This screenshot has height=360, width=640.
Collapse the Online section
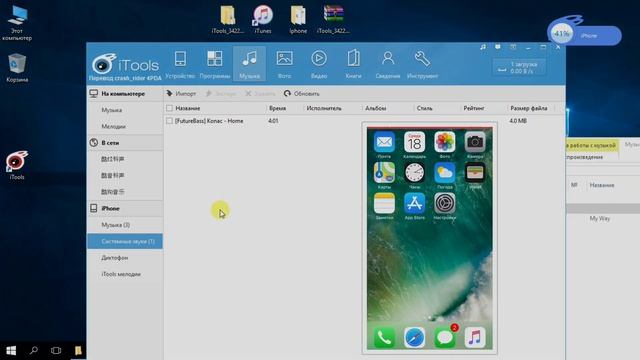tap(125, 143)
